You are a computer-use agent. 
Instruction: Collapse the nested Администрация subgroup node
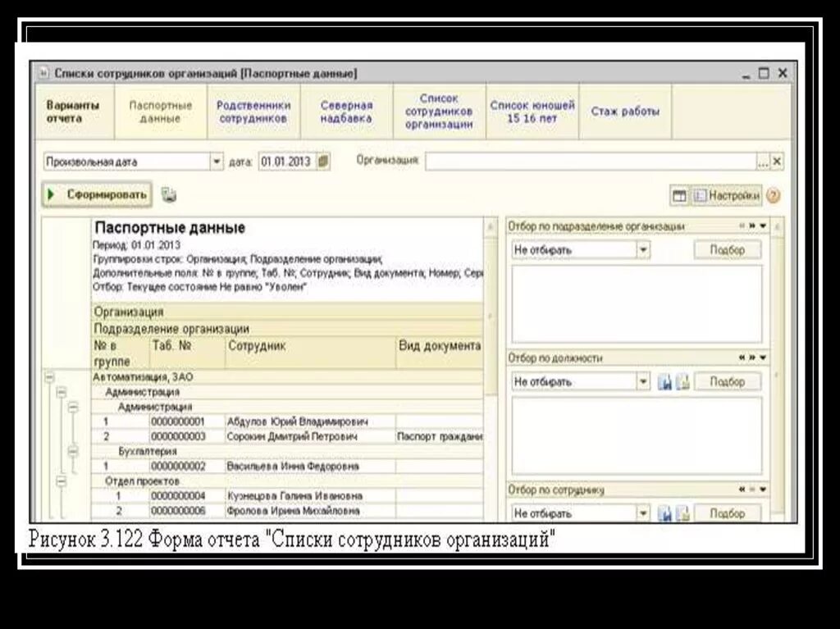pos(73,408)
